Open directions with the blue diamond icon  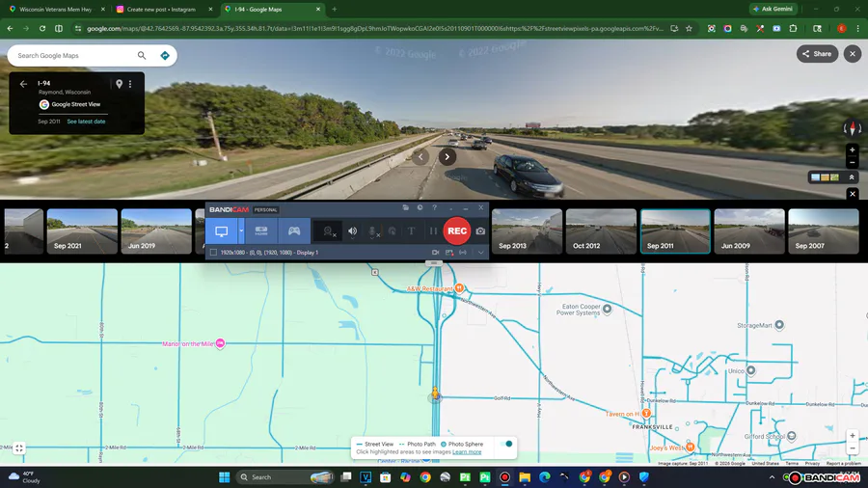tap(164, 55)
